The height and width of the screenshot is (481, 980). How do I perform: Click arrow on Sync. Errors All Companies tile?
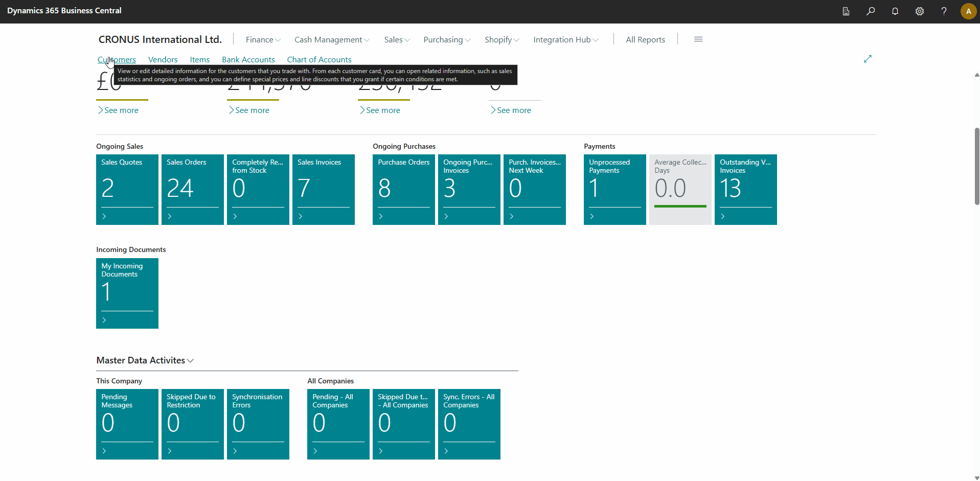point(446,451)
